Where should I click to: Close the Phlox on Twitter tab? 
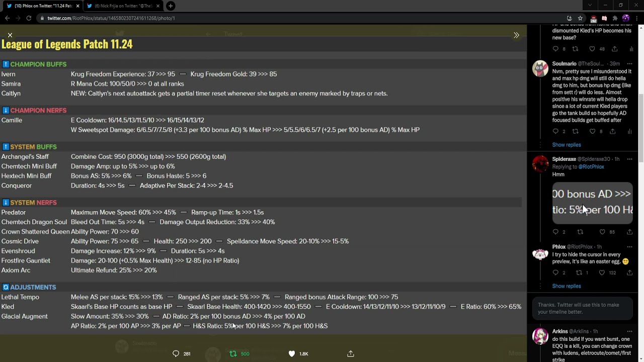coord(77,6)
